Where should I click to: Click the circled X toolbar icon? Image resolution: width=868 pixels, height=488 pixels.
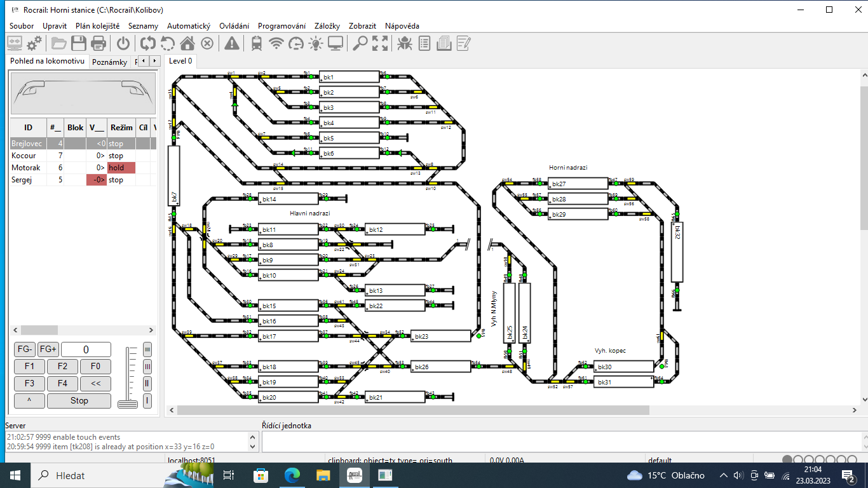click(207, 43)
